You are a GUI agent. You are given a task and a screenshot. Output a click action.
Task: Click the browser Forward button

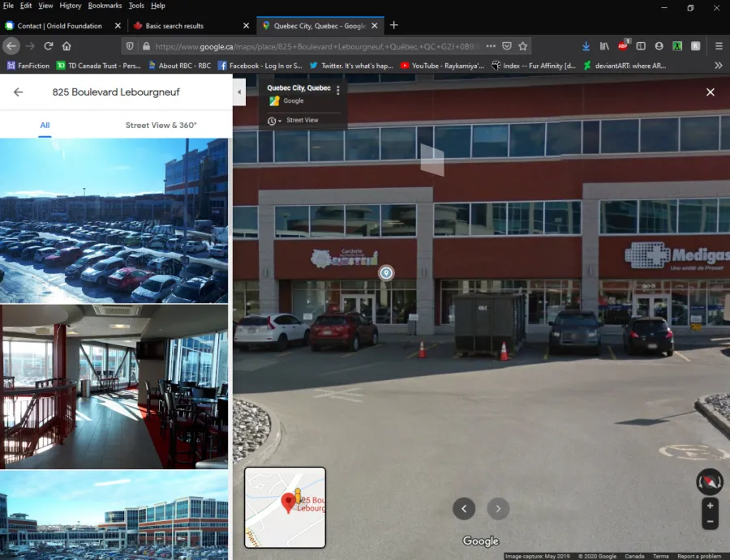[30, 46]
